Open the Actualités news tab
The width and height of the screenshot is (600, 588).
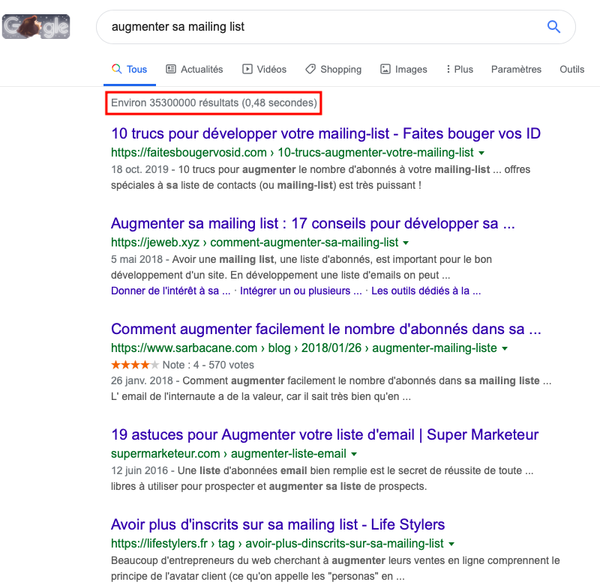pos(194,70)
